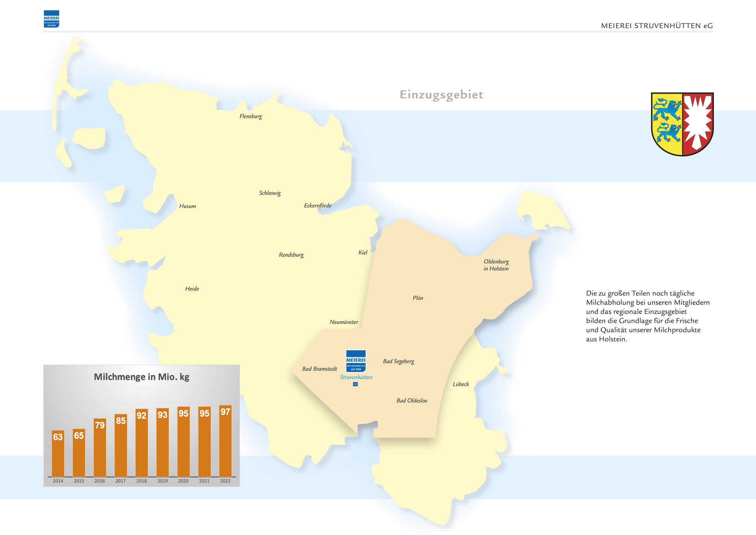Click the 2022 bar showing 97
The height and width of the screenshot is (535, 756).
(x=225, y=441)
